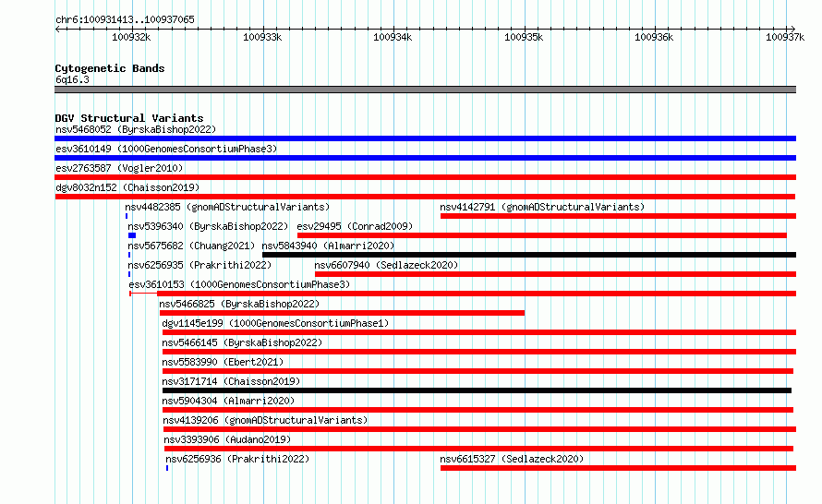
Task: Click nsv4142791 (gnomADStructuralVariants) label
Action: coord(542,207)
